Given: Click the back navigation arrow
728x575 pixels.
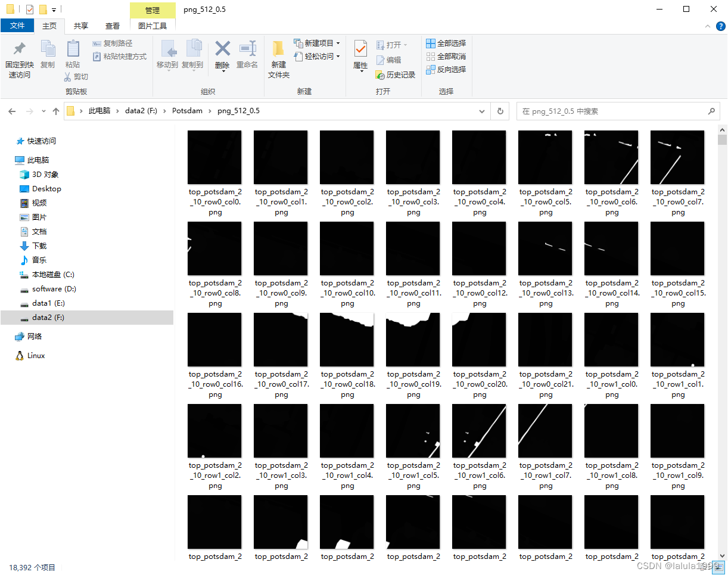Looking at the screenshot, I should [x=11, y=111].
